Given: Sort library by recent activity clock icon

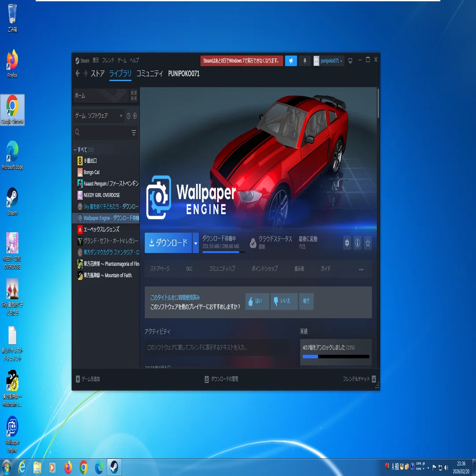Looking at the screenshot, I should pos(128,115).
